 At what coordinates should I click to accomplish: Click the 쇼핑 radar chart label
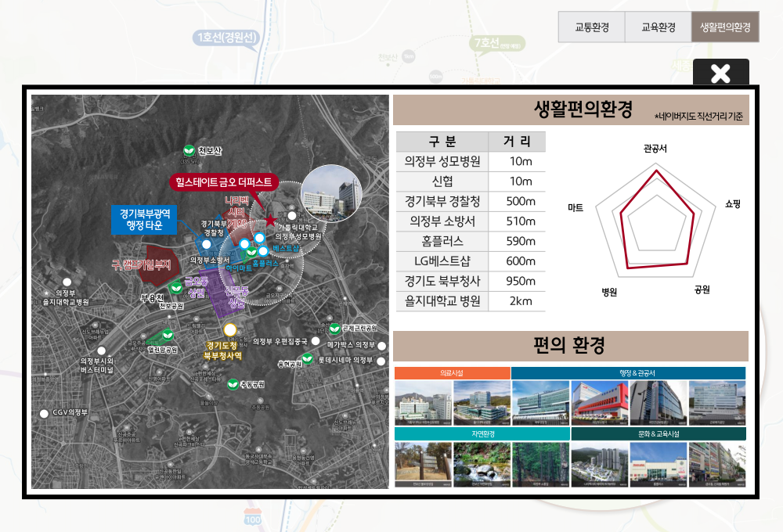coord(733,203)
